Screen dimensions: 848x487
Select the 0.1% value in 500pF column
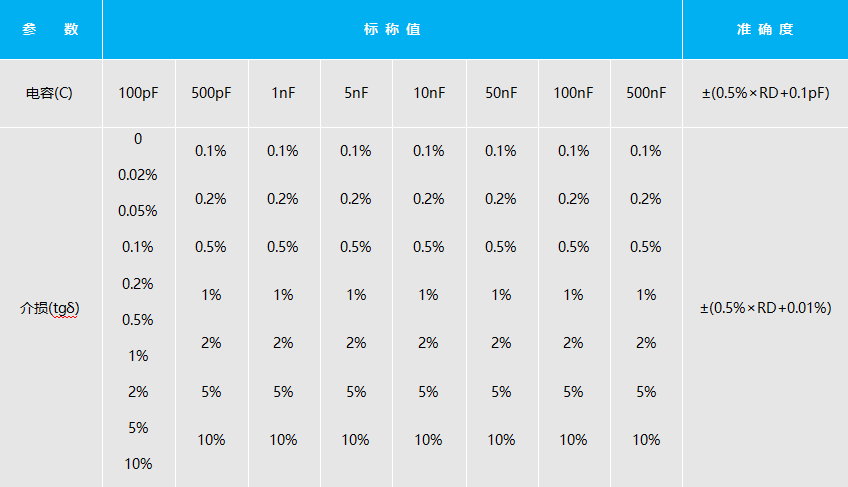[x=211, y=151]
